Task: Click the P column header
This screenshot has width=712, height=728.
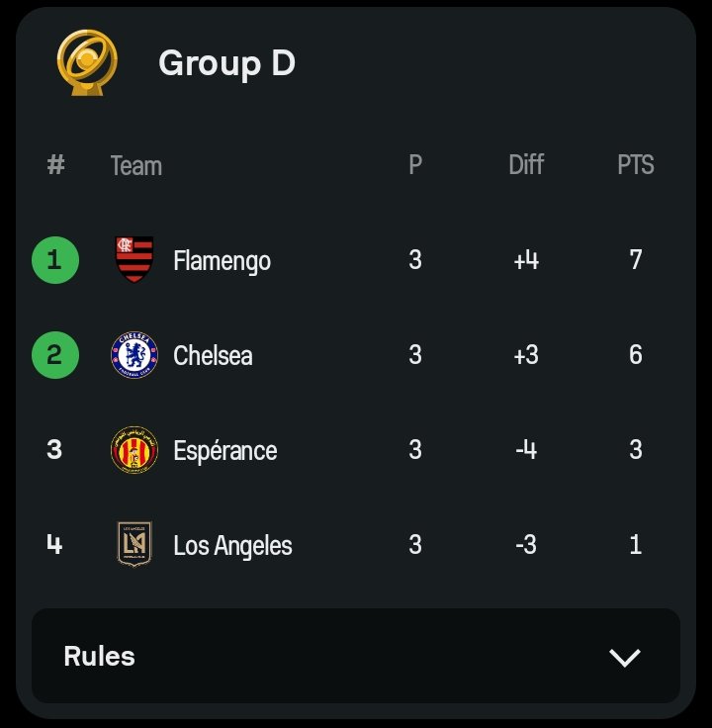Action: 415,164
